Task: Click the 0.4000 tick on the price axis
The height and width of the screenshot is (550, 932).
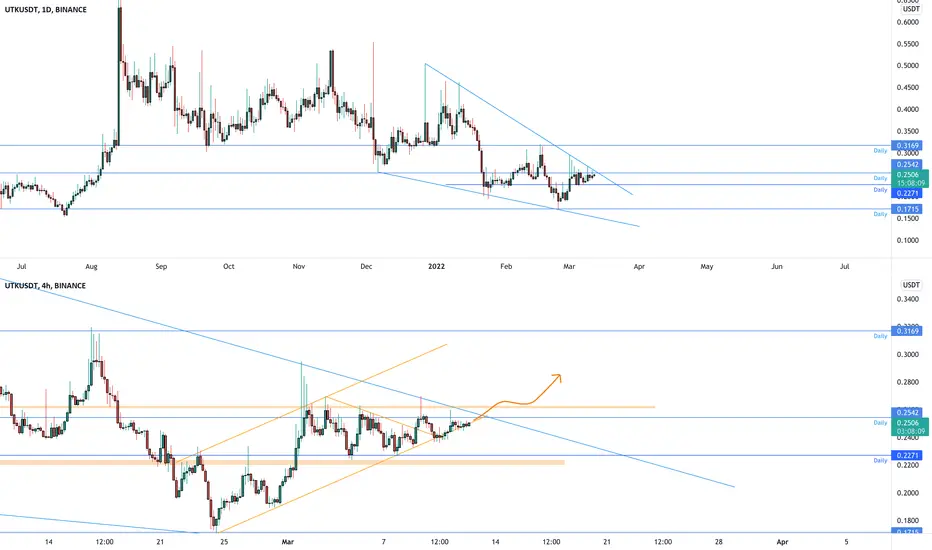Action: (907, 109)
